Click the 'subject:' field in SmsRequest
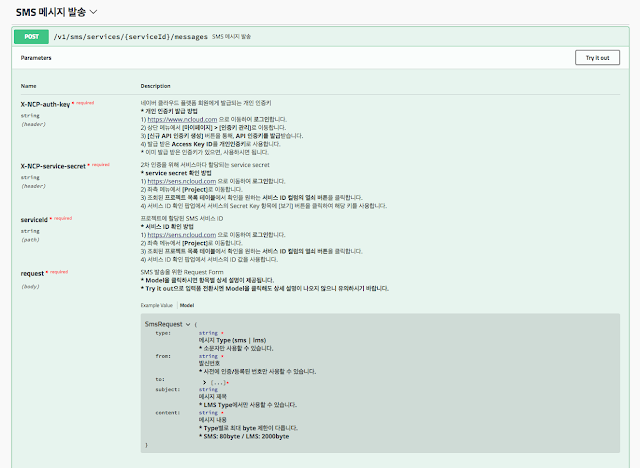The width and height of the screenshot is (640, 468). [x=167, y=389]
